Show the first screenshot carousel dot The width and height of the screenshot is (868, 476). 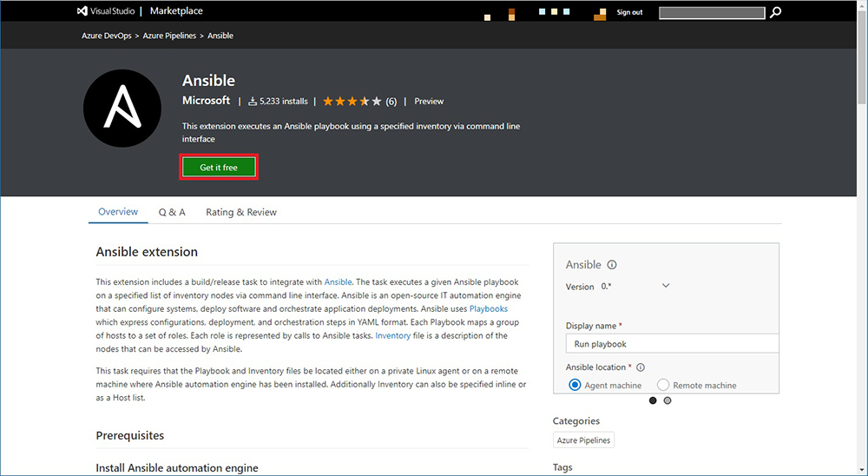pyautogui.click(x=653, y=400)
